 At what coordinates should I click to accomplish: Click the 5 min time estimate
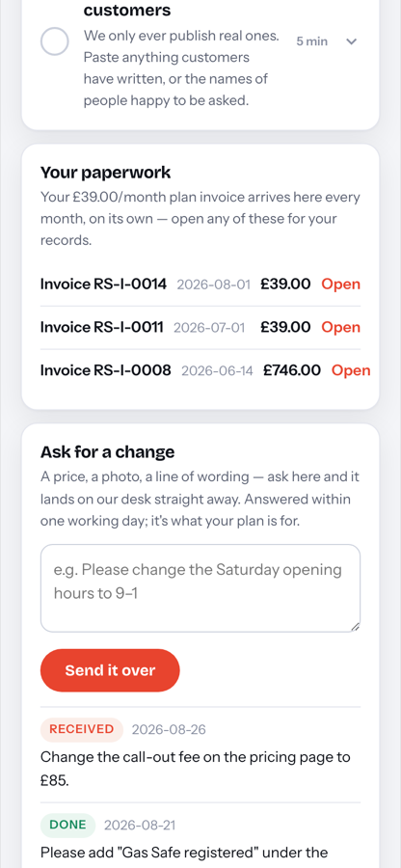(x=312, y=41)
